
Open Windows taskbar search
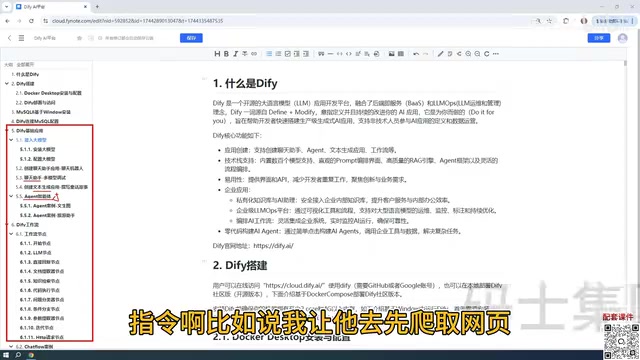[18, 355]
